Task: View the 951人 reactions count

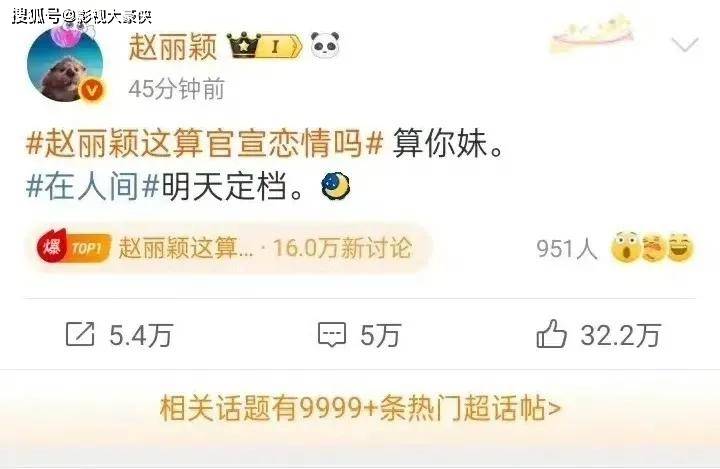Action: point(567,249)
